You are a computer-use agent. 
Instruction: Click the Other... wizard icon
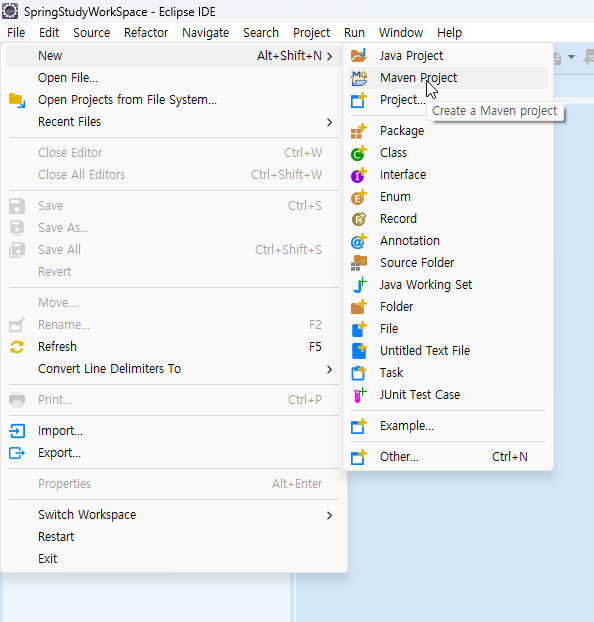pos(359,457)
